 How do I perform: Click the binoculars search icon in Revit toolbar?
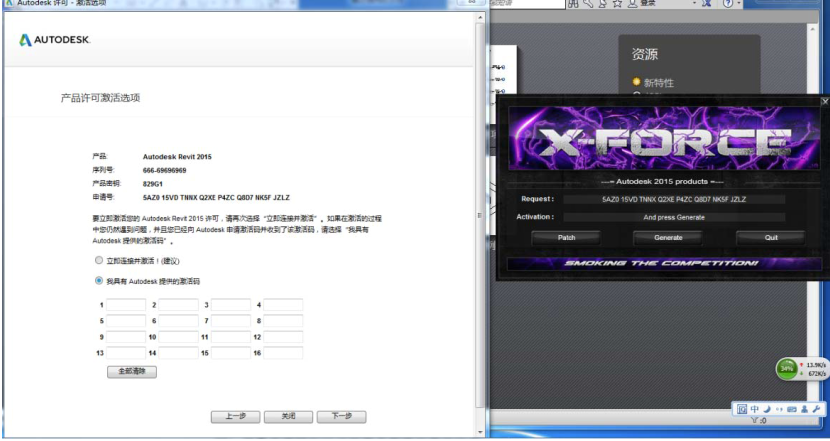tap(573, 4)
